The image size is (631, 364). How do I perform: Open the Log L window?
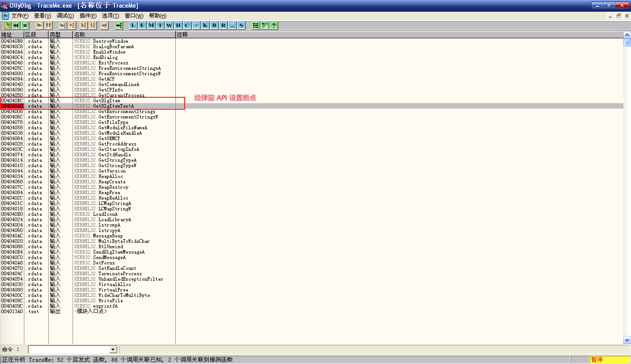pyautogui.click(x=133, y=25)
